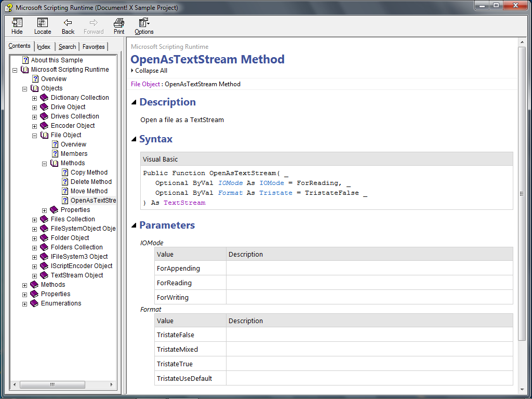Click the Members topic page icon
This screenshot has height=399, width=532.
(x=55, y=154)
